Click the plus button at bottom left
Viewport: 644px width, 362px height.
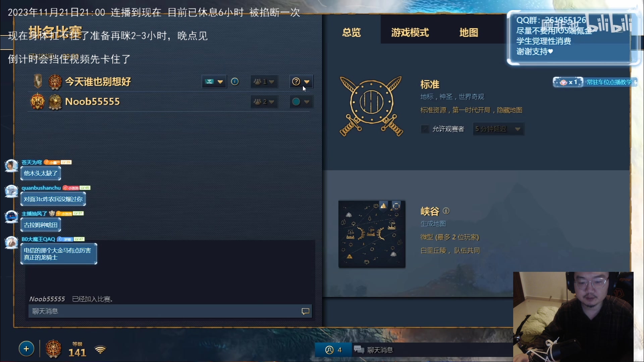(26, 349)
